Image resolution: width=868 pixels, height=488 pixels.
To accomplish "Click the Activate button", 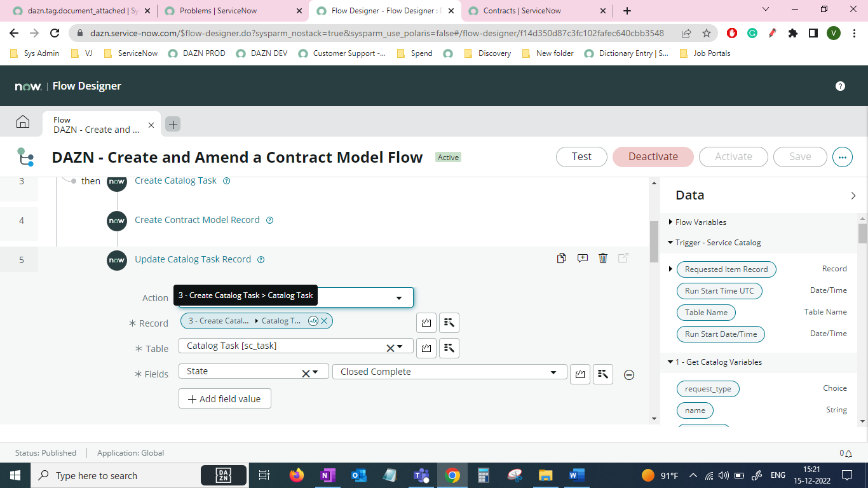I will click(x=733, y=157).
